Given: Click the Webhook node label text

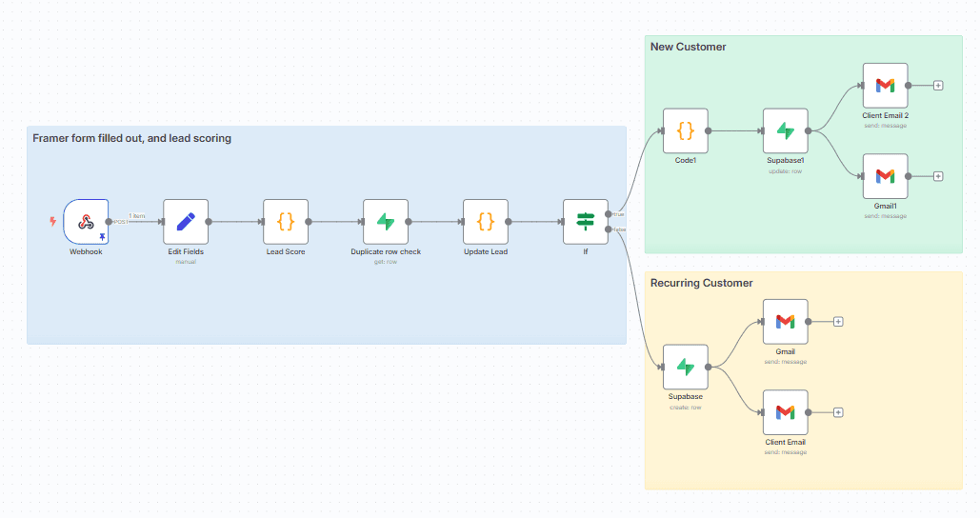Looking at the screenshot, I should (86, 251).
